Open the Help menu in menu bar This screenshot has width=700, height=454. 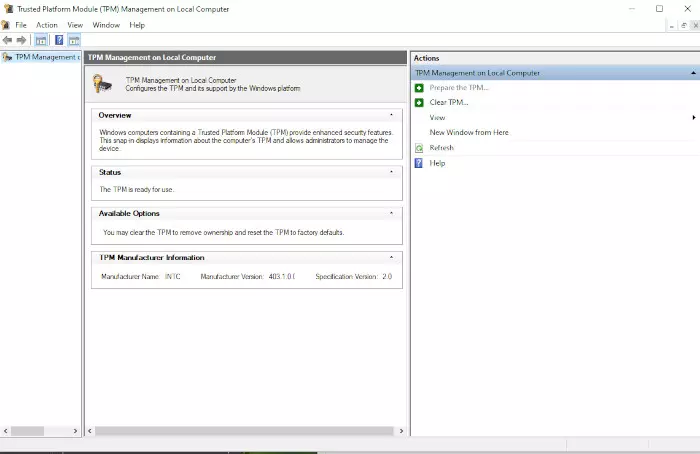pyautogui.click(x=137, y=25)
